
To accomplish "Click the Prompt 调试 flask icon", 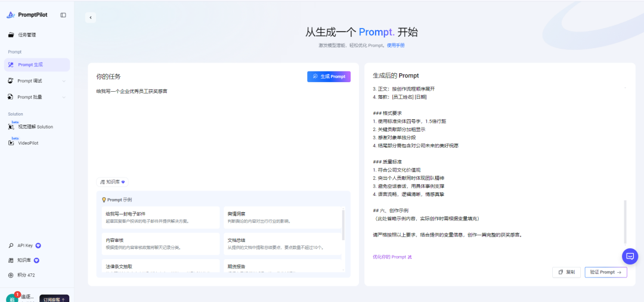I will coord(11,81).
